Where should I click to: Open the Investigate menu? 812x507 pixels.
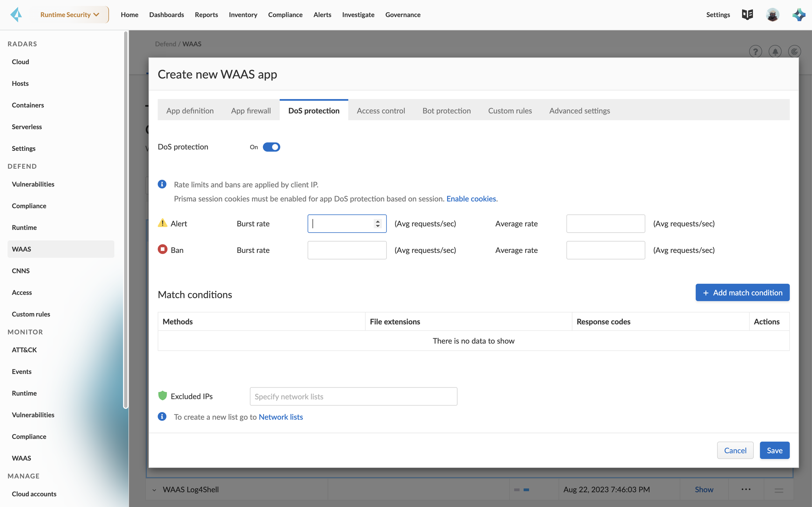[x=358, y=15]
